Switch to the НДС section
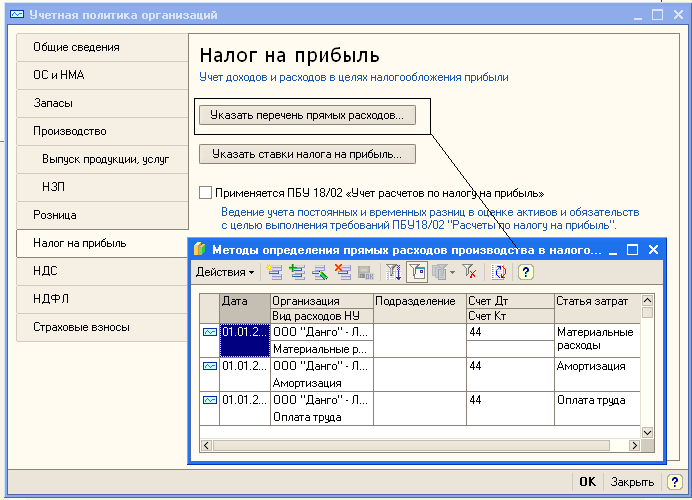Image resolution: width=692 pixels, height=500 pixels. 46,271
